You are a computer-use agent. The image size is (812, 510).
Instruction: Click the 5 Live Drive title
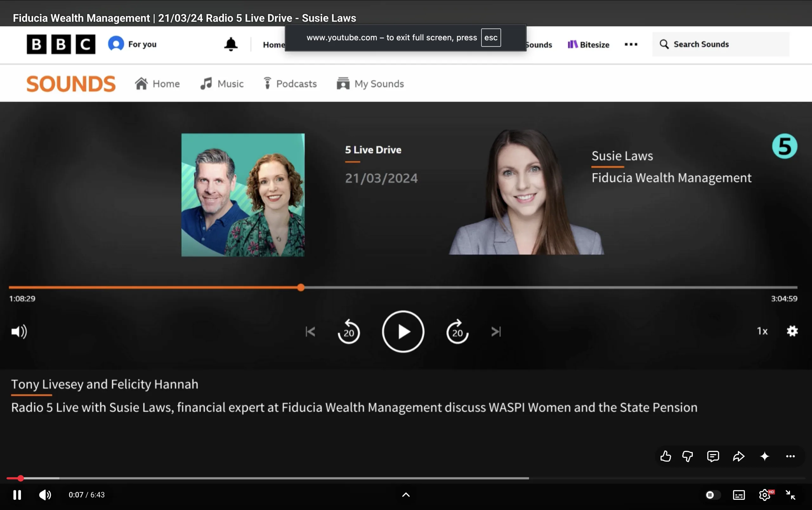coord(373,150)
